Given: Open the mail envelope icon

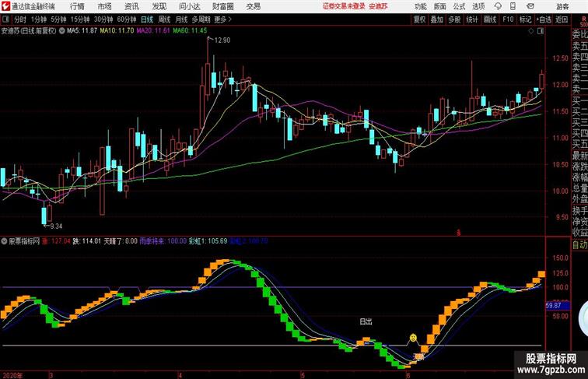Looking at the screenshot, I should tap(530, 6).
